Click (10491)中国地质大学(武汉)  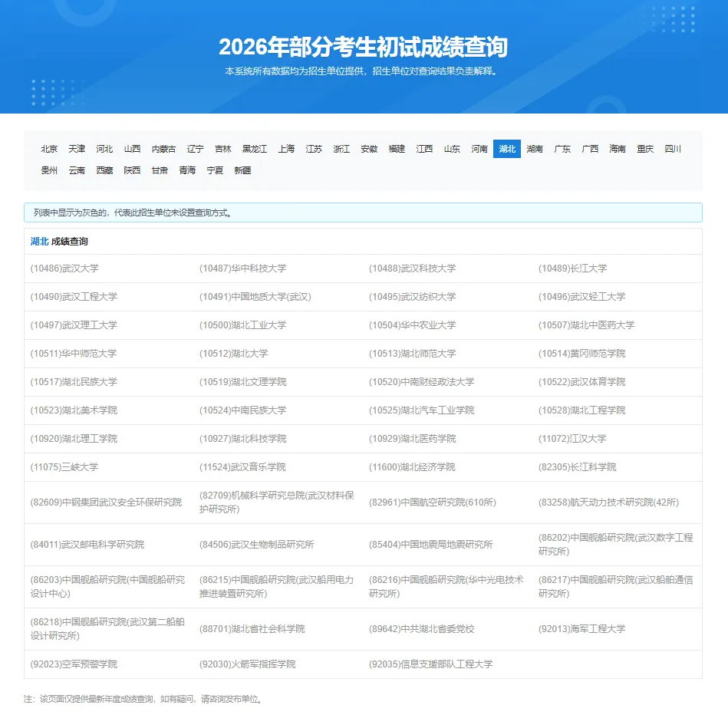tap(255, 297)
